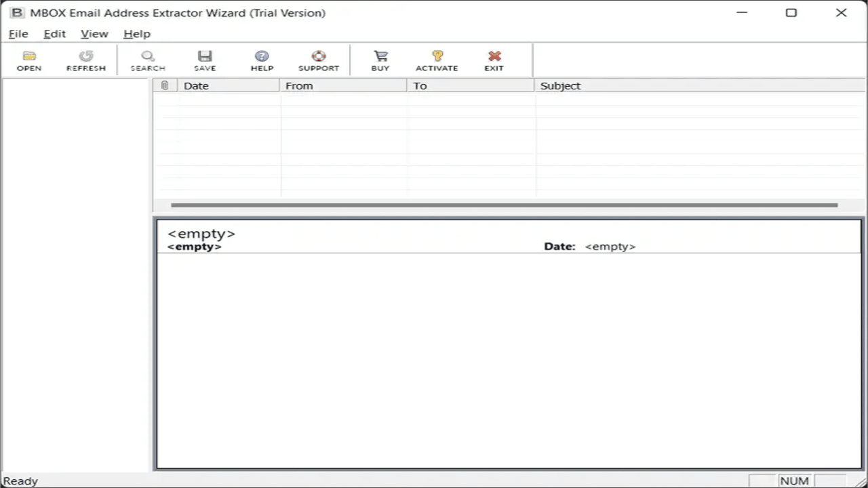Click the Buy shopping cart icon
The height and width of the screenshot is (488, 868).
tap(380, 56)
